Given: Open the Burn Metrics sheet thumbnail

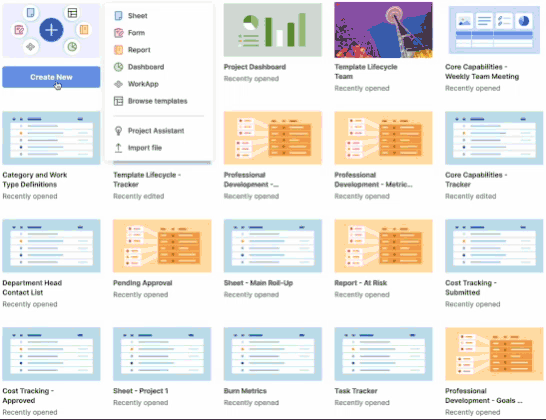Looking at the screenshot, I should click(273, 354).
